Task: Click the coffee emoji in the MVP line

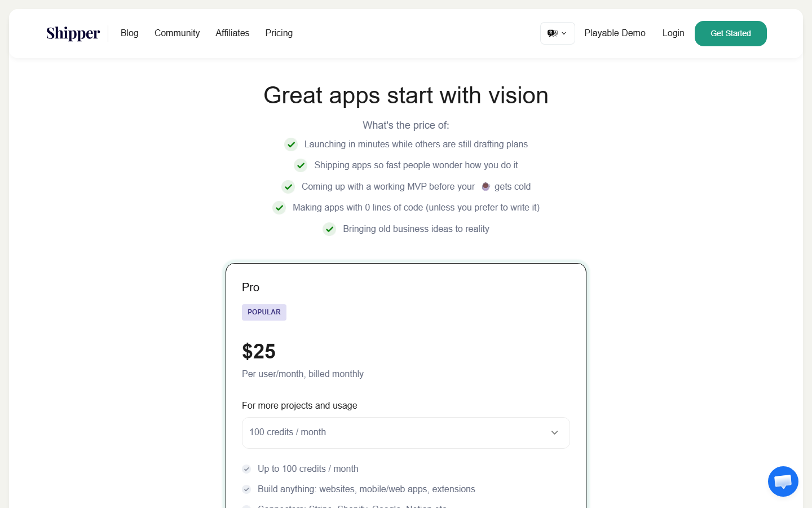Action: pyautogui.click(x=486, y=186)
